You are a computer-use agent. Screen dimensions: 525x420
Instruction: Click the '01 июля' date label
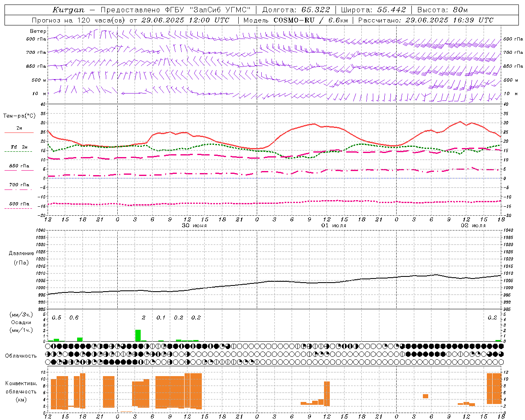tap(333, 226)
